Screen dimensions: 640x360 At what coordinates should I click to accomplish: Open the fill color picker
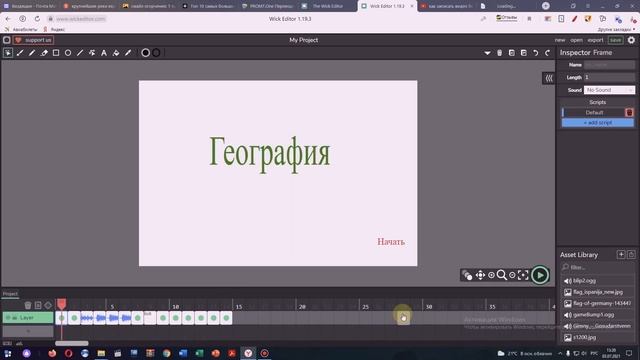point(145,53)
